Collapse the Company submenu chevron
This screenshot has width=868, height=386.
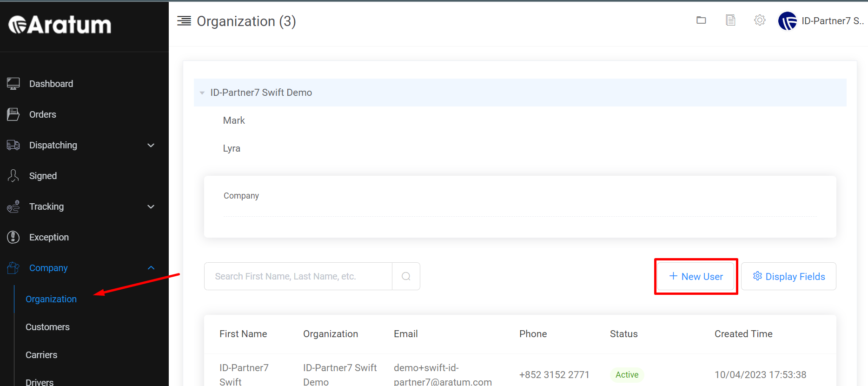151,268
